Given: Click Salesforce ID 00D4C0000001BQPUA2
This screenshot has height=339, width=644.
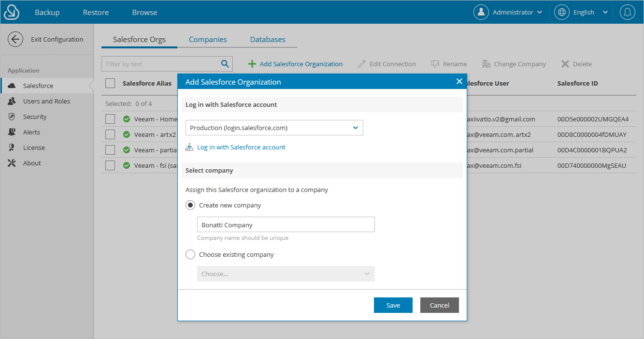Looking at the screenshot, I should click(592, 150).
